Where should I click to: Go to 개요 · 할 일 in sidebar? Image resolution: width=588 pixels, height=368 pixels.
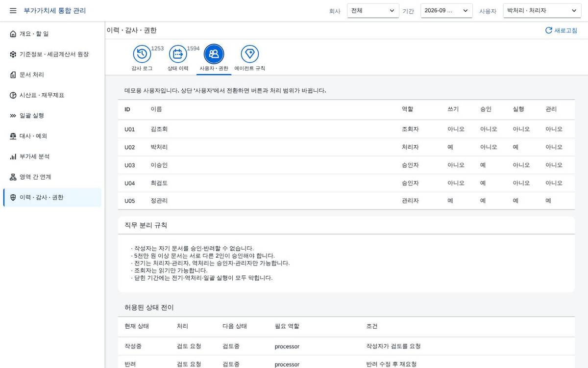[x=52, y=34]
